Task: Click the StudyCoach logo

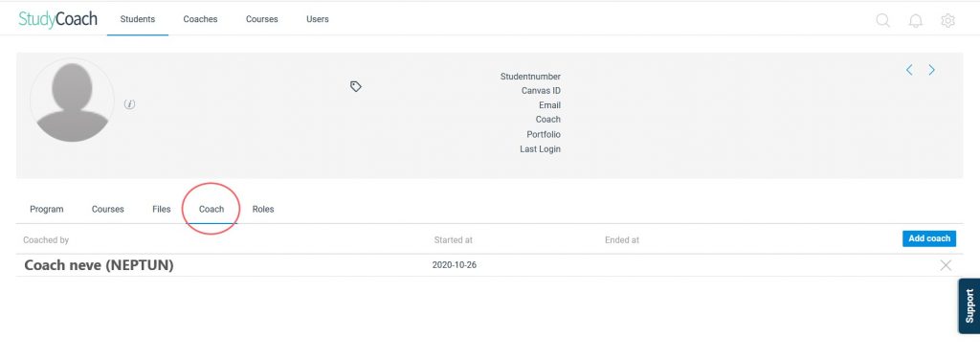Action: click(x=58, y=19)
